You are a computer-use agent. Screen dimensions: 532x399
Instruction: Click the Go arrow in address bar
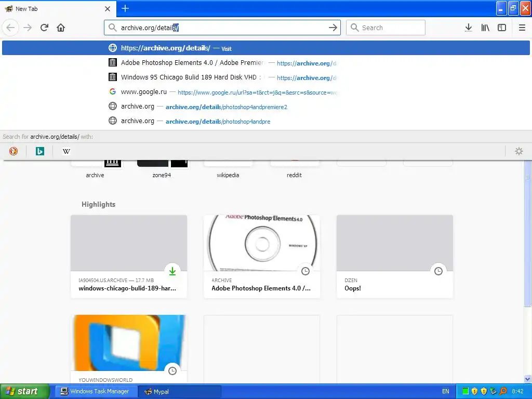[333, 28]
